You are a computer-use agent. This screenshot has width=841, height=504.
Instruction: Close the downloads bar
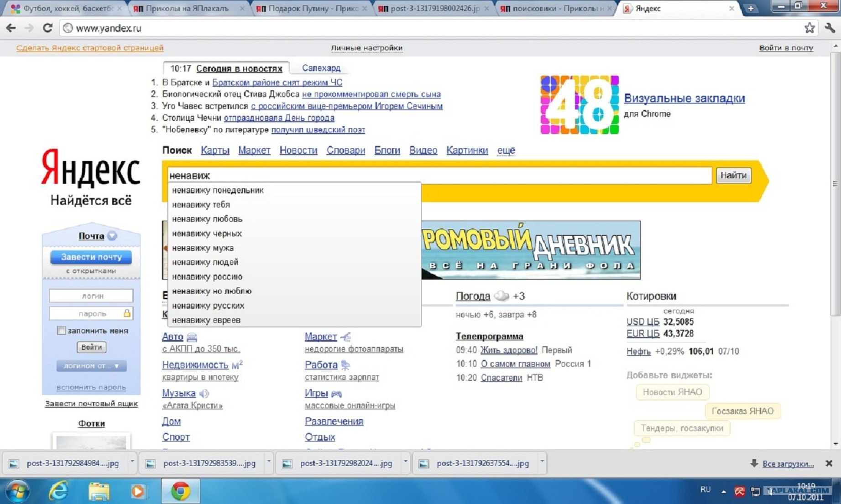pyautogui.click(x=829, y=463)
